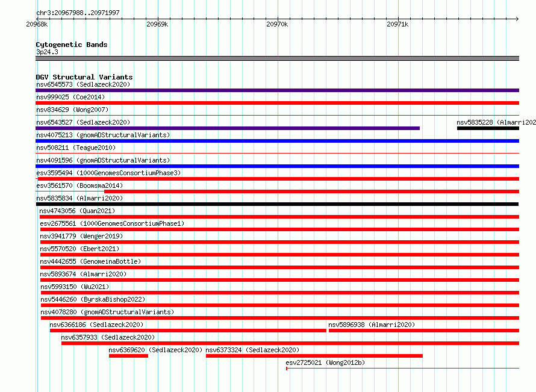Select esv2675561 1000GenomesConsortiumPhase1 label
This screenshot has height=392, width=536.
tap(112, 223)
